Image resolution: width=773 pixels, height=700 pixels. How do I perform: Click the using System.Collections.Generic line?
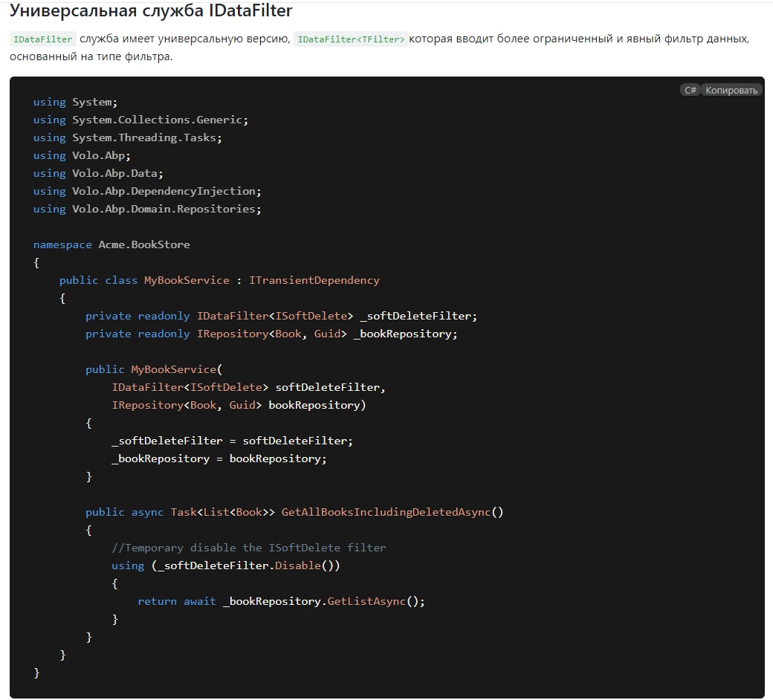(140, 120)
